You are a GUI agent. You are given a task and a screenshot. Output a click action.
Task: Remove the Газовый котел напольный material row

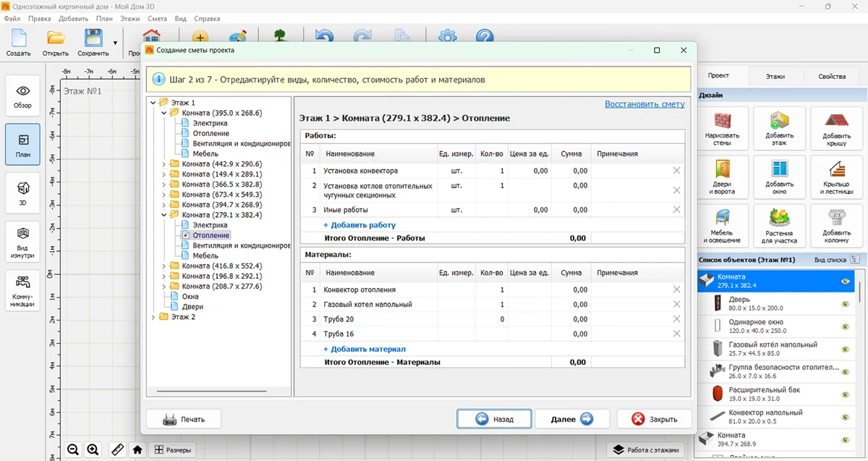pos(676,305)
